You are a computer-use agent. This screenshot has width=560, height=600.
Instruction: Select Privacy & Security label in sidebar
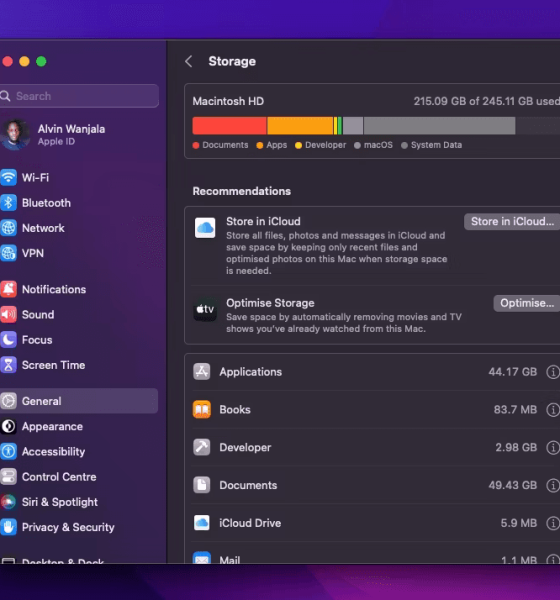point(68,527)
